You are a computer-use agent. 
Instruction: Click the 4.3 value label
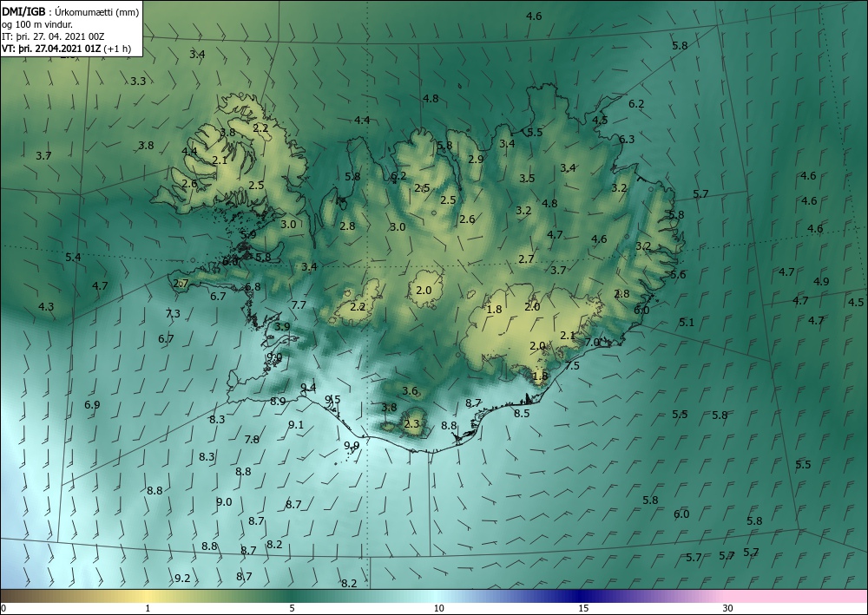(47, 307)
